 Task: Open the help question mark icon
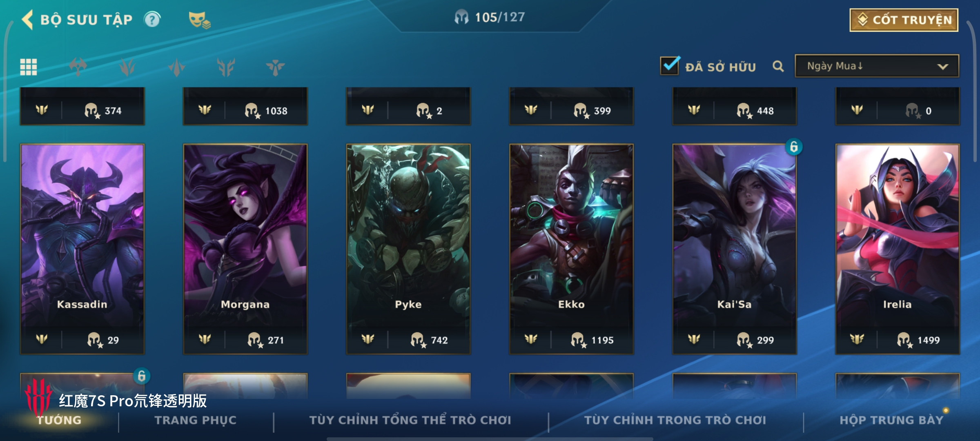152,20
